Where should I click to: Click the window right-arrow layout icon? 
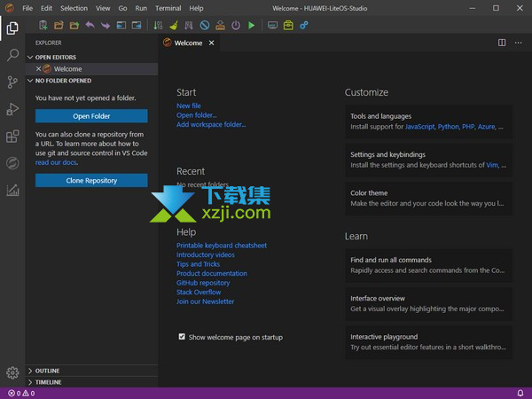click(x=137, y=25)
